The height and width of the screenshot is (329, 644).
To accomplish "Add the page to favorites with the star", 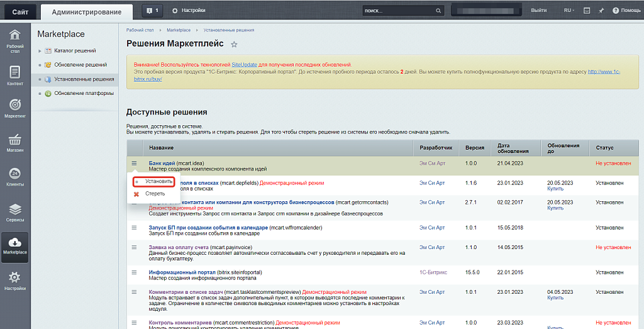I will click(x=234, y=45).
